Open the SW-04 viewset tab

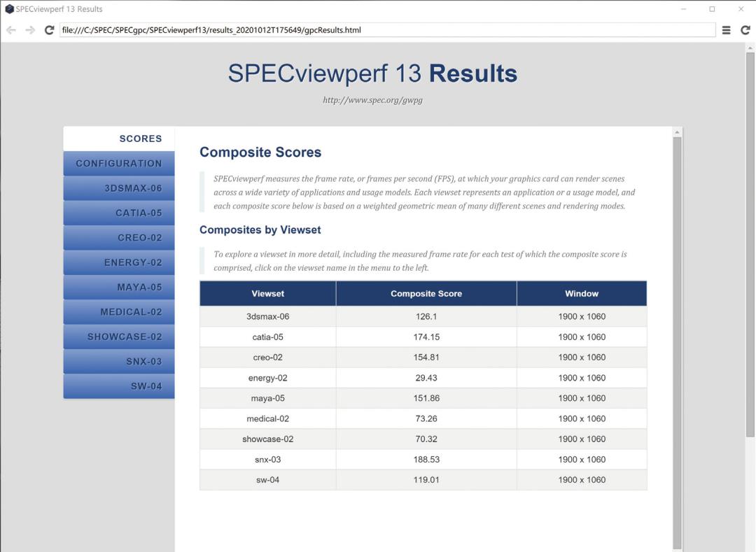pyautogui.click(x=119, y=386)
